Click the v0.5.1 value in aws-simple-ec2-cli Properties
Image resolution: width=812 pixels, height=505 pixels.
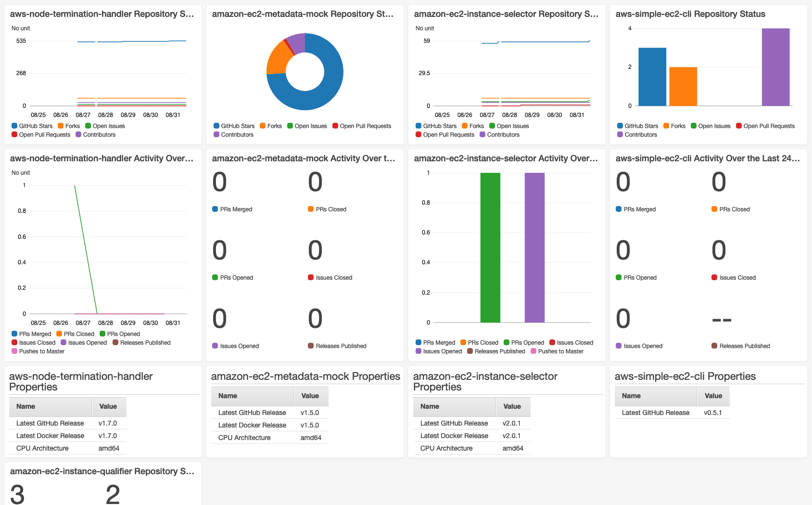[713, 413]
